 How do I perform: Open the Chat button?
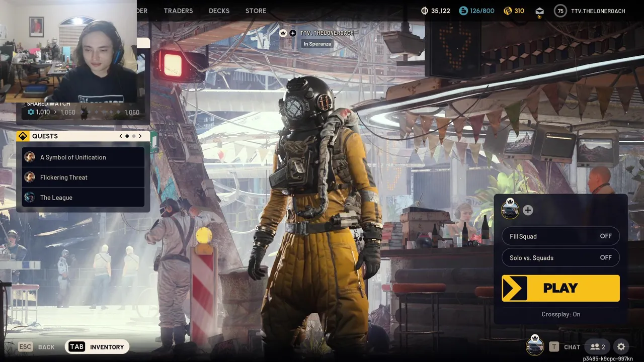pos(566,347)
